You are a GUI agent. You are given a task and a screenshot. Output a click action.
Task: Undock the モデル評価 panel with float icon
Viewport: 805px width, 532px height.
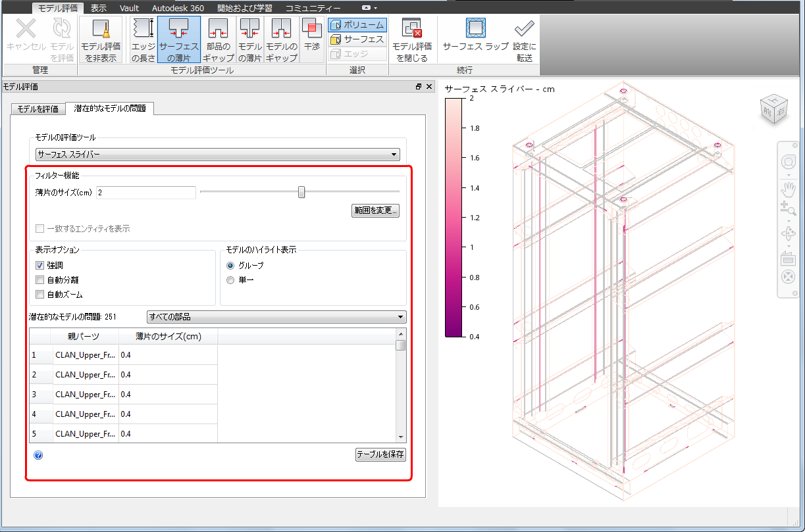pyautogui.click(x=418, y=87)
